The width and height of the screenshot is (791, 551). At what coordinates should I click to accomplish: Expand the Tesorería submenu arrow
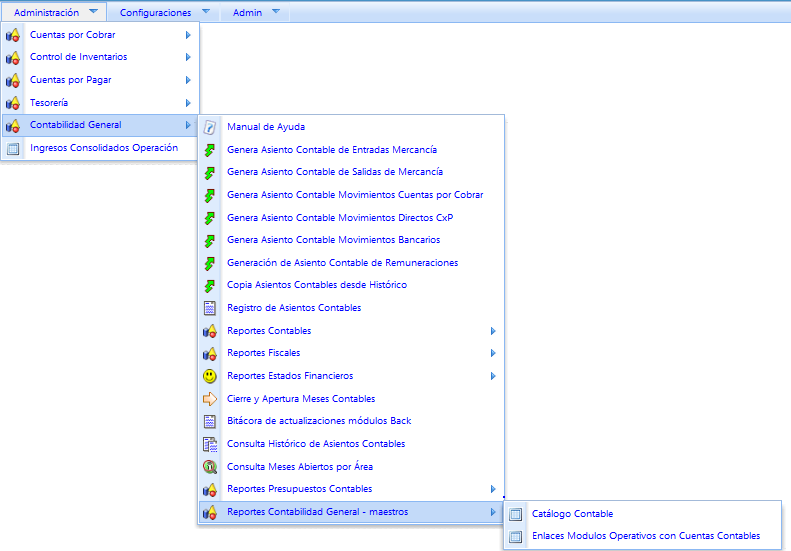click(188, 103)
